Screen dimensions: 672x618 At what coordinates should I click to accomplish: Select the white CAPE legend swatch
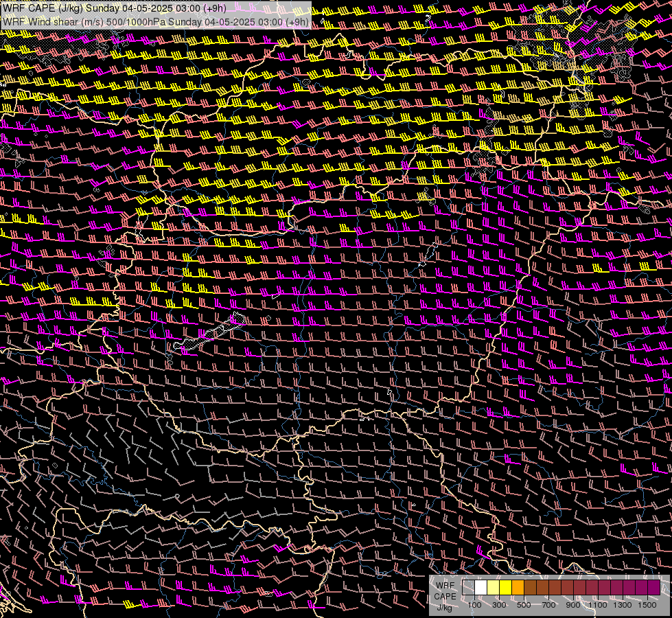[481, 588]
